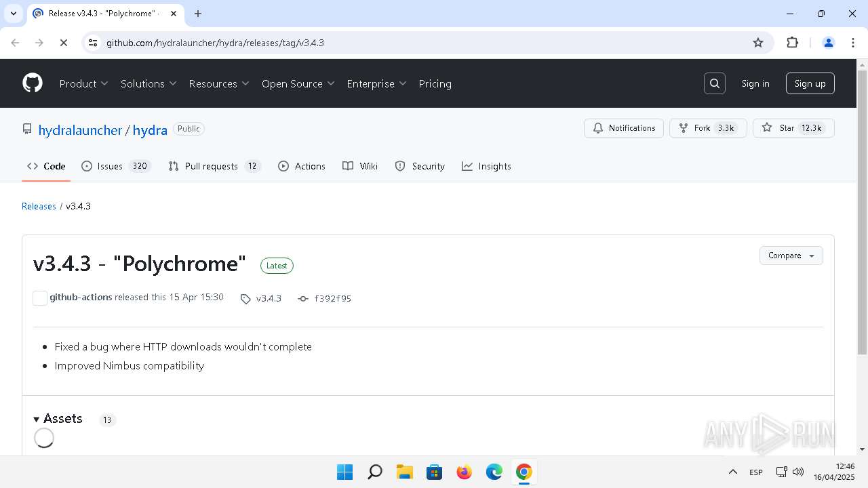Expand the Enterprise menu

(376, 83)
